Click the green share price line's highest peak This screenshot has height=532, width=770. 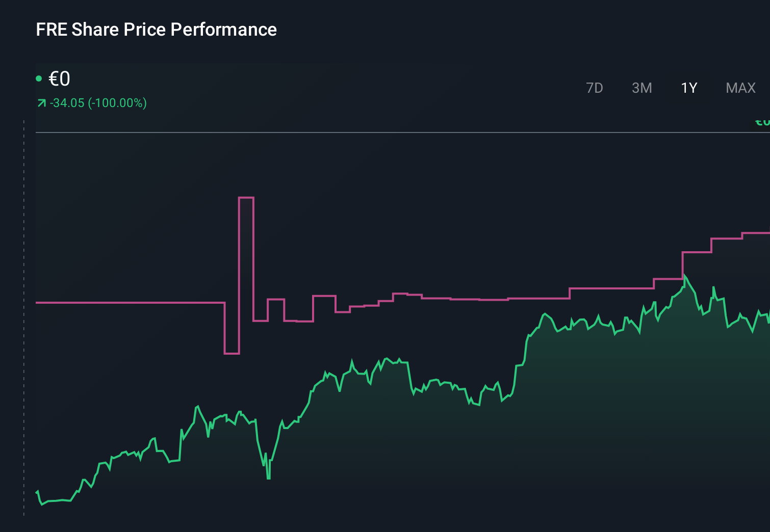pos(686,275)
